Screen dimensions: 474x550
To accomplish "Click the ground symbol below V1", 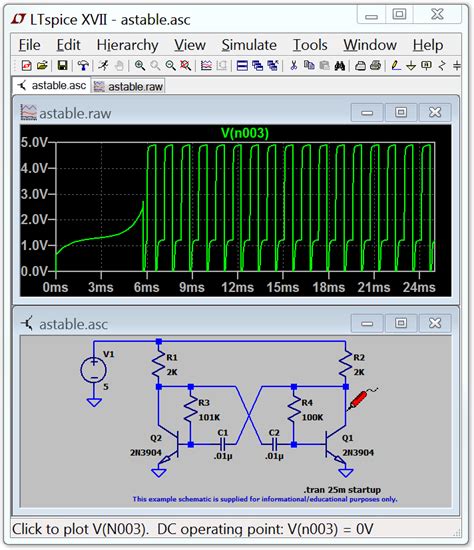I will [x=94, y=402].
